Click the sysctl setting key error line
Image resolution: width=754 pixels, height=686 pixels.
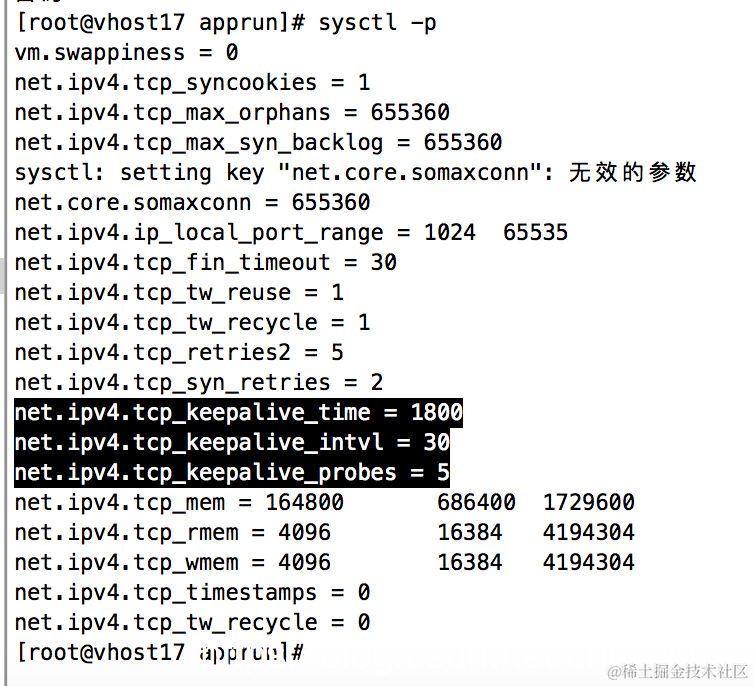click(355, 173)
